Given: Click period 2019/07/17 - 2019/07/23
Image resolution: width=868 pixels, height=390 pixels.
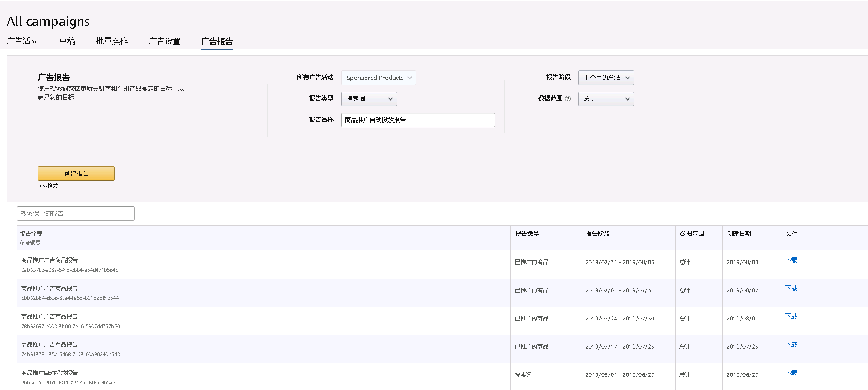Looking at the screenshot, I should click(x=620, y=347).
